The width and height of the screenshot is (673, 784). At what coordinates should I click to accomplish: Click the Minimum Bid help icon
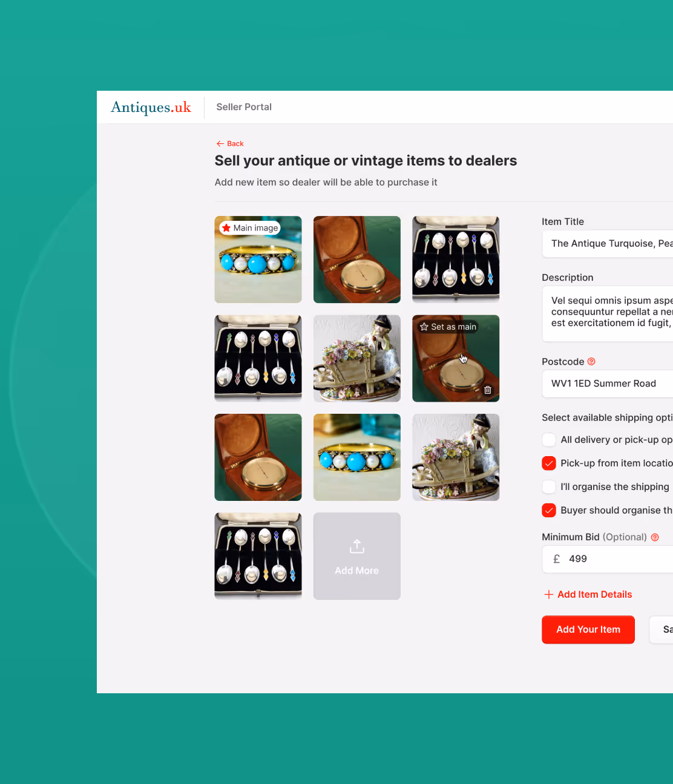(655, 537)
